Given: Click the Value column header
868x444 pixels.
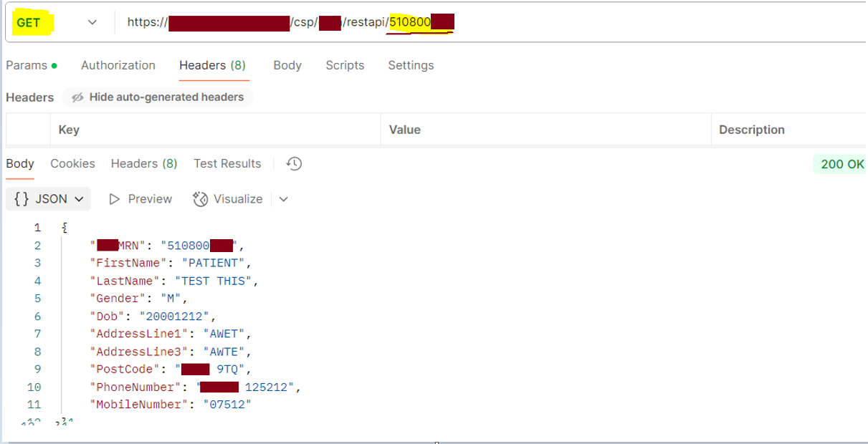Looking at the screenshot, I should tap(404, 130).
